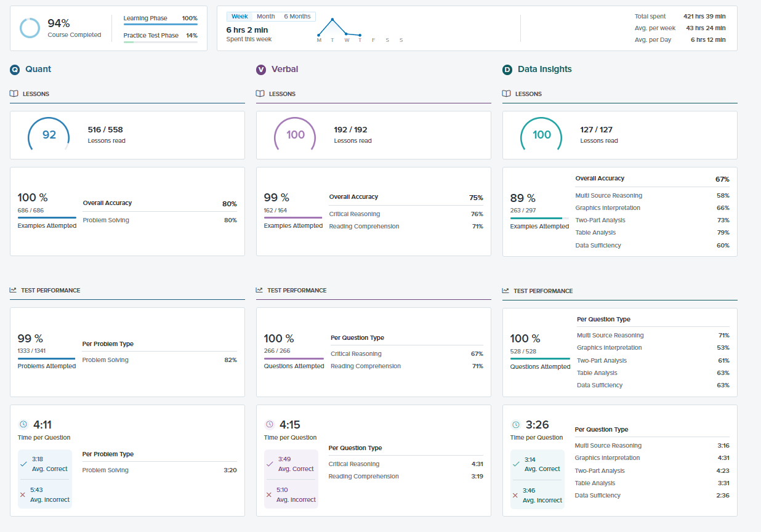
Task: Switch time chart to Week view
Action: (240, 17)
